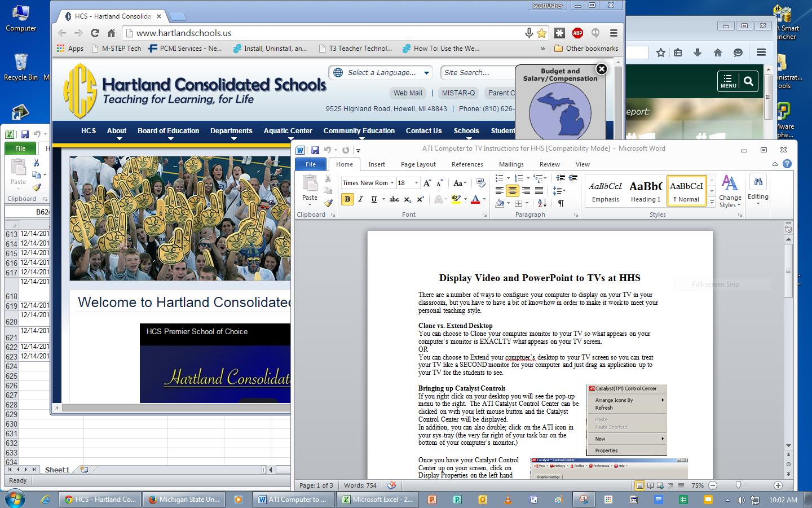Viewport: 812px width, 508px height.
Task: Toggle Justify alignment in Word
Action: pyautogui.click(x=539, y=191)
